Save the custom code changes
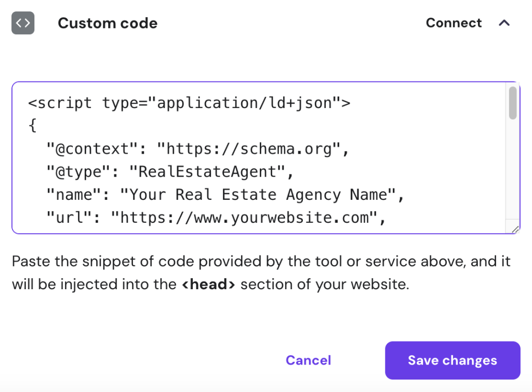532x392 pixels. (x=452, y=360)
